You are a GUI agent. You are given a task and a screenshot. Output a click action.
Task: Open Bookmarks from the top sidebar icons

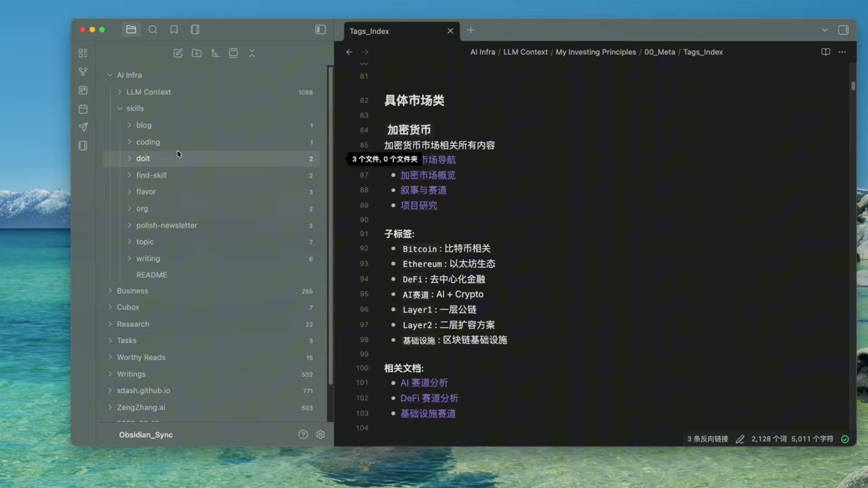coord(174,29)
